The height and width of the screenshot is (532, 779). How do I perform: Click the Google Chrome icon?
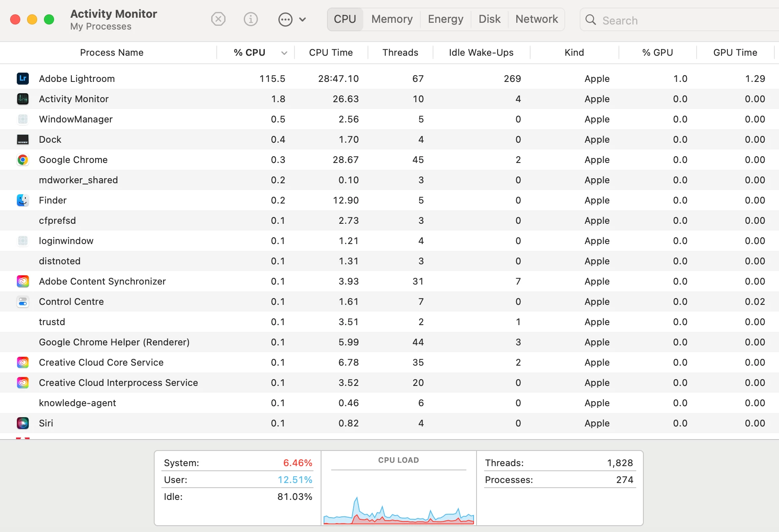[23, 160]
